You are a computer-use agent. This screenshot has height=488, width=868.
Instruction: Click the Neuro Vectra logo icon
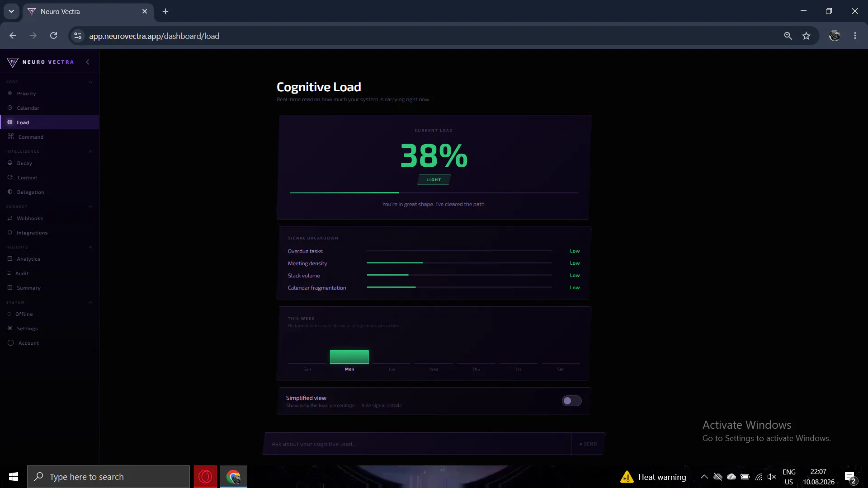click(13, 62)
